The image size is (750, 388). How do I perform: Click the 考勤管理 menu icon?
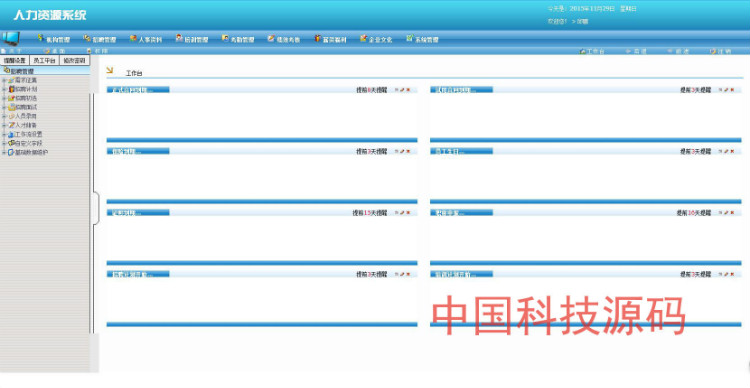[x=225, y=38]
